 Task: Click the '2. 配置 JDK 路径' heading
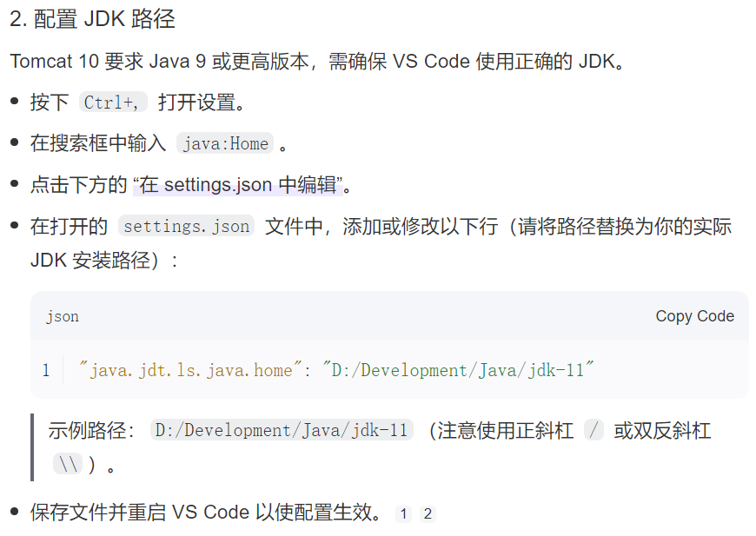(93, 19)
